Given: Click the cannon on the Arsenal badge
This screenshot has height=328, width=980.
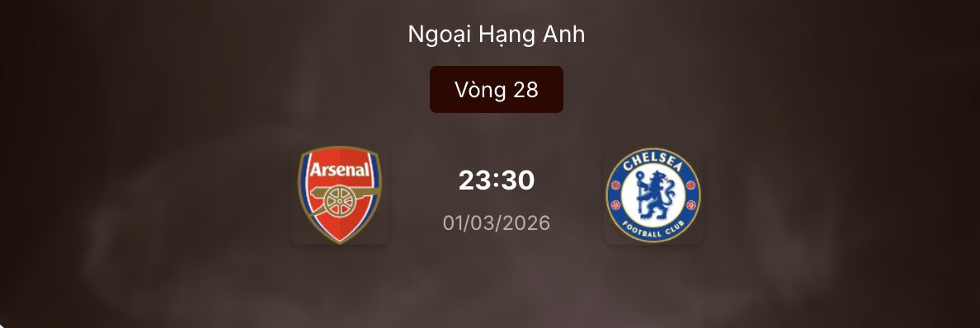Looking at the screenshot, I should [343, 199].
